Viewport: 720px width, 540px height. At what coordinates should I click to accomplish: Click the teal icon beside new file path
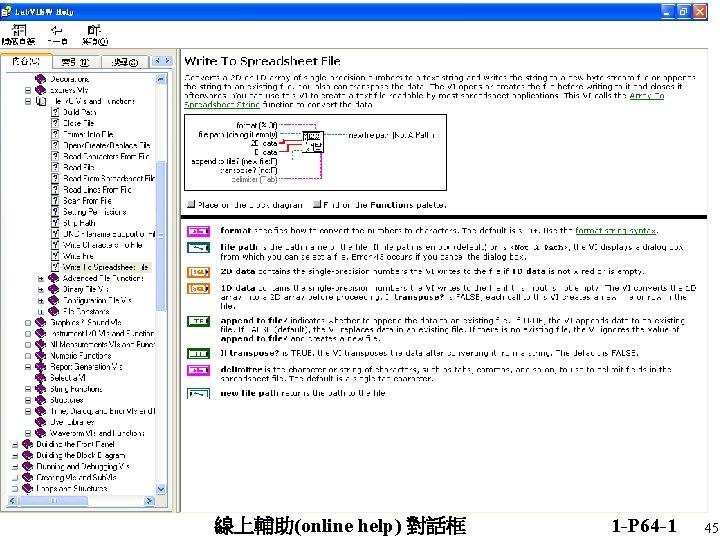[198, 394]
